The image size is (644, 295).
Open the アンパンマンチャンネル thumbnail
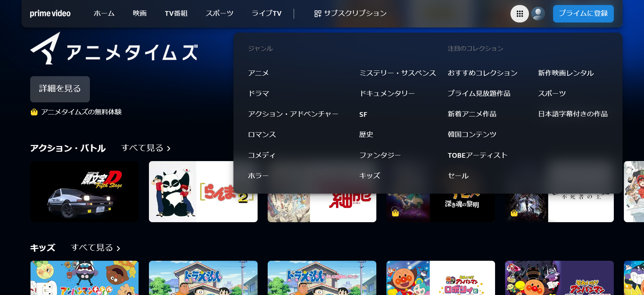[85, 278]
